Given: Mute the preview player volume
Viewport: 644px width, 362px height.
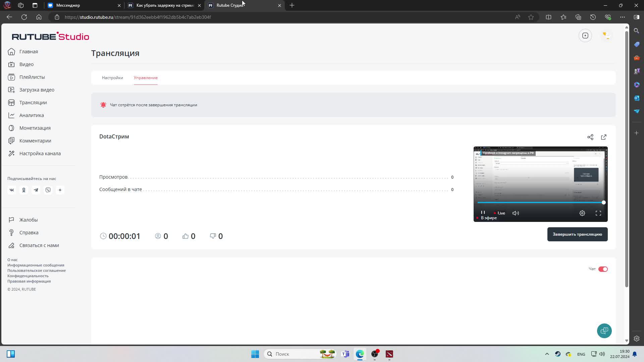Looking at the screenshot, I should (516, 213).
